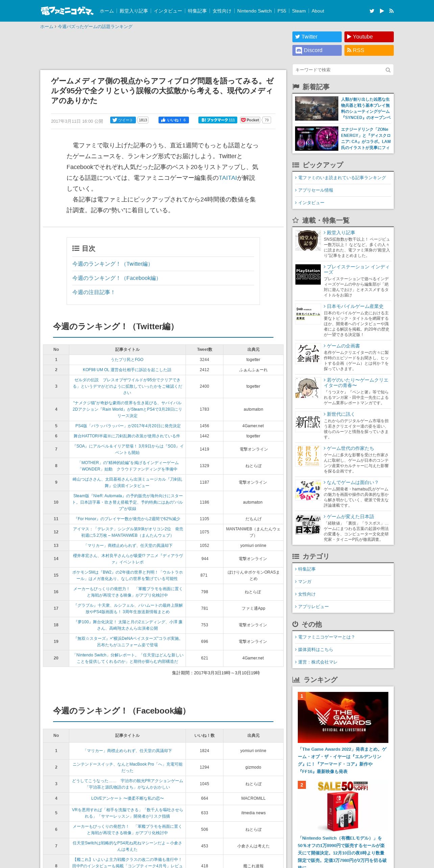Open the ZONe ENERGY collaboration thumbnail
Image resolution: width=434 pixels, height=868 pixels.
tap(317, 139)
